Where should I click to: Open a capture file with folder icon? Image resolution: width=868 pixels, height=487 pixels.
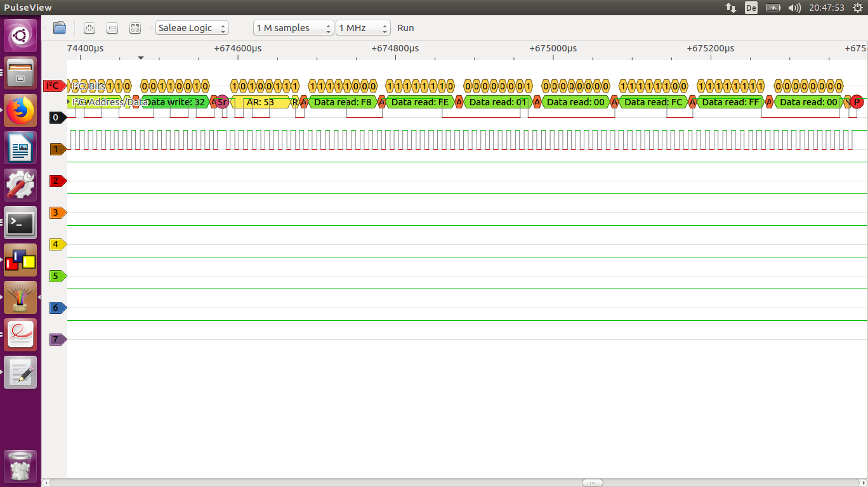click(60, 28)
